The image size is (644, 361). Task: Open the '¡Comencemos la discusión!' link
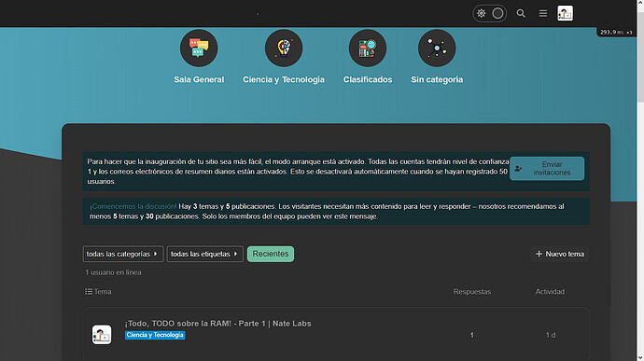[133, 206]
